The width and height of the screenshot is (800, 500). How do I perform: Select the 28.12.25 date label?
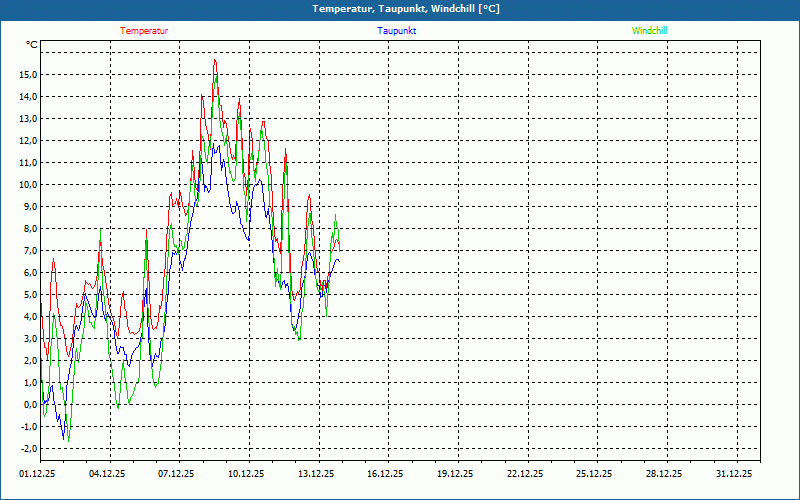[x=664, y=475]
